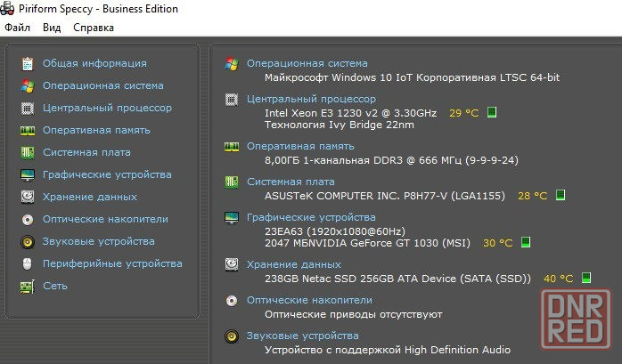Click the CPU chip icon in sidebar
The width and height of the screenshot is (622, 364).
[x=28, y=109]
